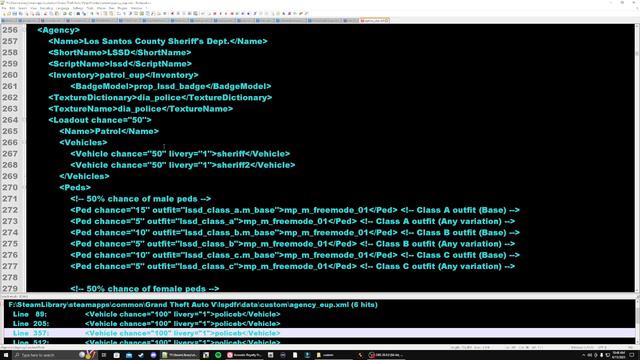
Task: Open the Plugins menu
Action: click(122, 8)
